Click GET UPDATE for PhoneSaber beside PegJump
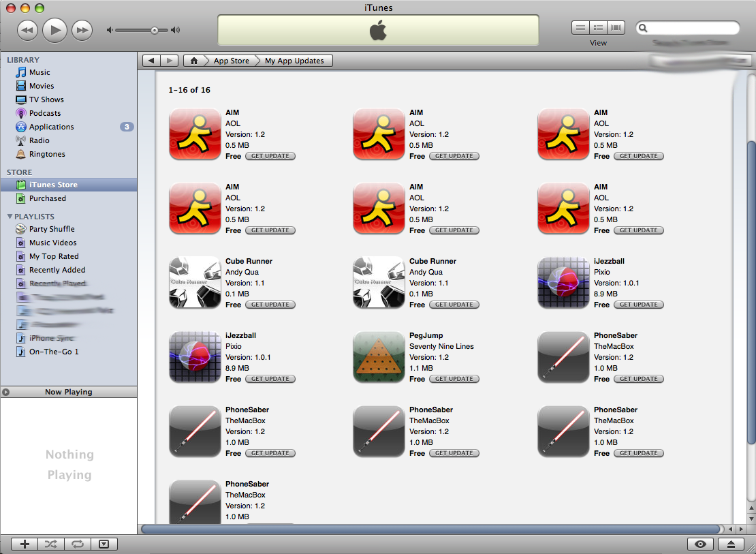Viewport: 756px width, 554px height. (639, 380)
